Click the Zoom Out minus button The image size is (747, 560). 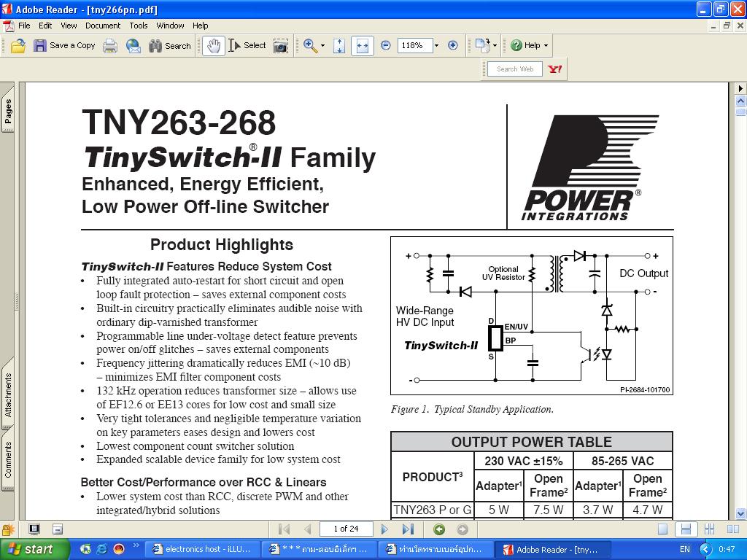[x=386, y=46]
